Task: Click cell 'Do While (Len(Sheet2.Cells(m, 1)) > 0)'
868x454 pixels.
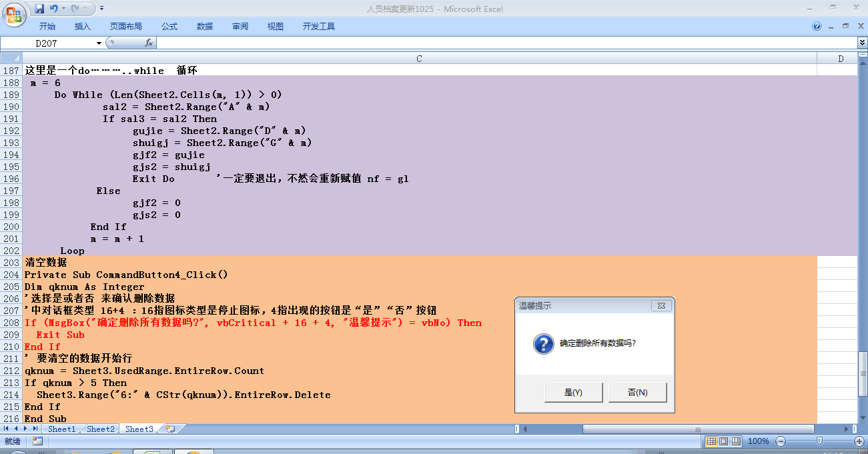Action: (x=420, y=95)
